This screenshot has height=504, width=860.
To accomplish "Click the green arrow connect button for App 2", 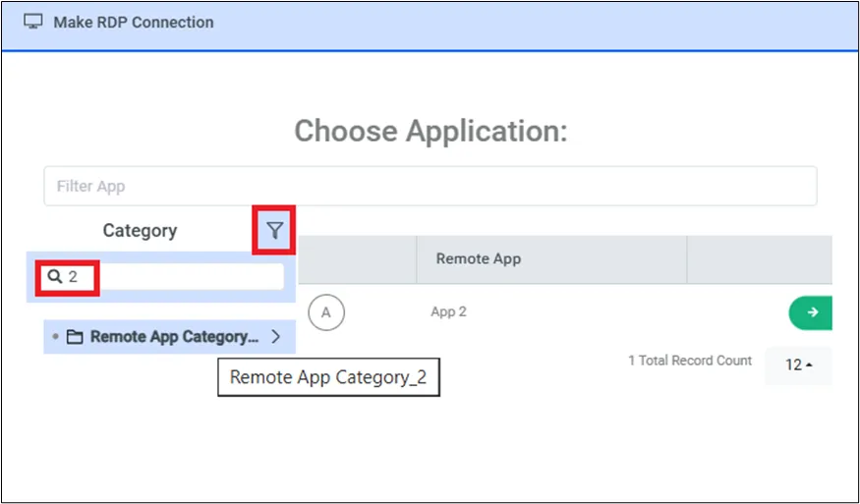I will (x=811, y=312).
